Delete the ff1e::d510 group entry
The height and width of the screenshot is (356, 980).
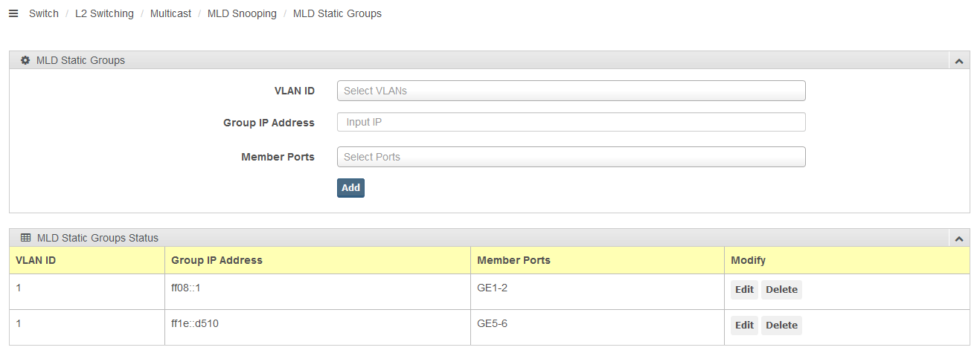(781, 326)
